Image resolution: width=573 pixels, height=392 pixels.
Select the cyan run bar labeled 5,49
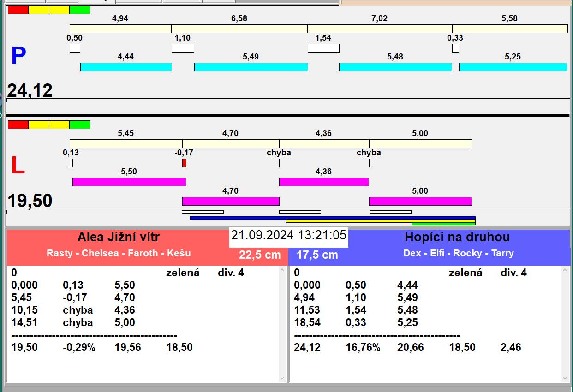click(x=251, y=67)
